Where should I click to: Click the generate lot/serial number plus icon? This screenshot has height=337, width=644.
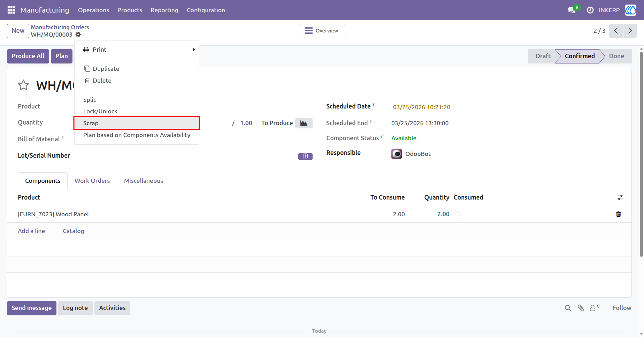point(305,156)
